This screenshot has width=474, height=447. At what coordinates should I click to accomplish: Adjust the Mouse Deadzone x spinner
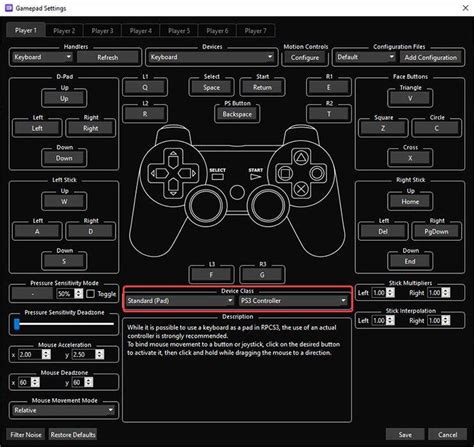coord(29,382)
